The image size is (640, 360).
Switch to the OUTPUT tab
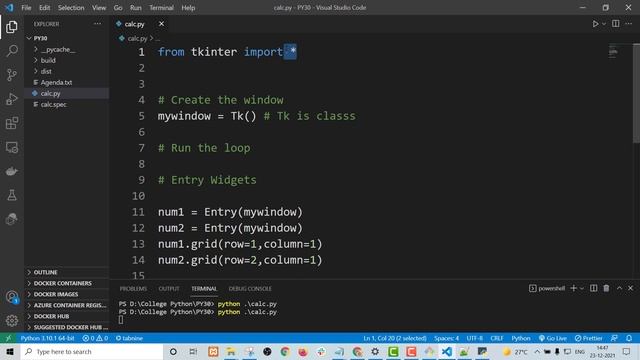169,289
